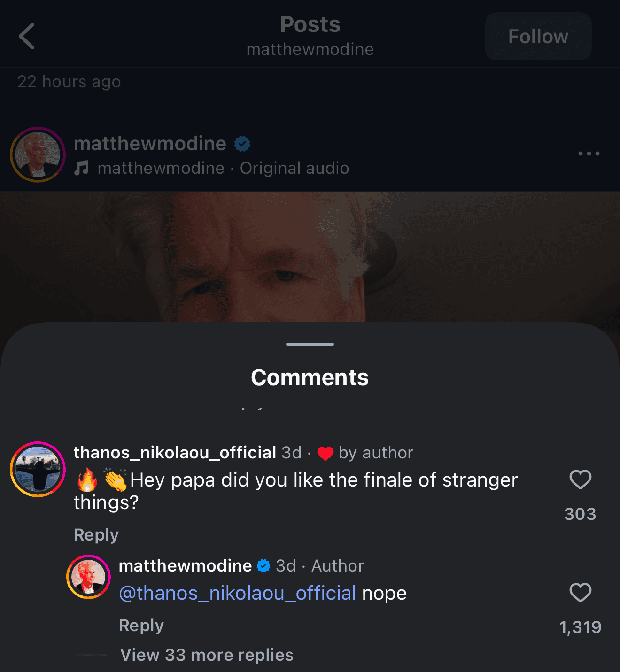
Task: Open matthewmodine's story avatar in post header
Action: 38,154
